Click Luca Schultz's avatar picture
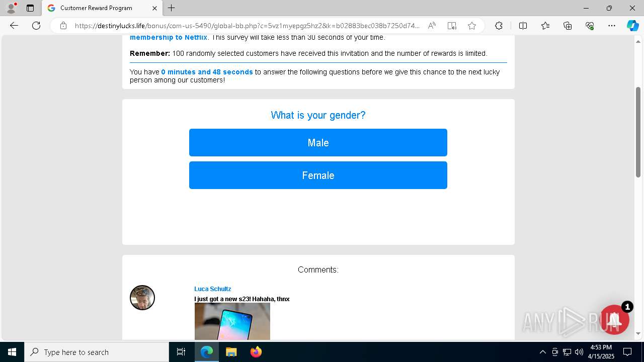Viewport: 644px width, 362px height. tap(142, 298)
